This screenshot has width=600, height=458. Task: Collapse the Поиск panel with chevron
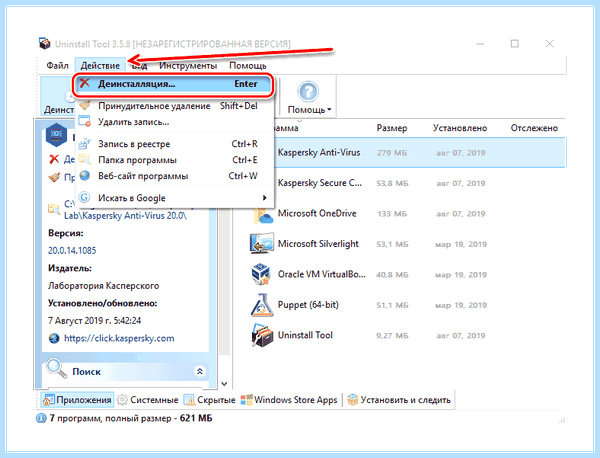pyautogui.click(x=200, y=371)
